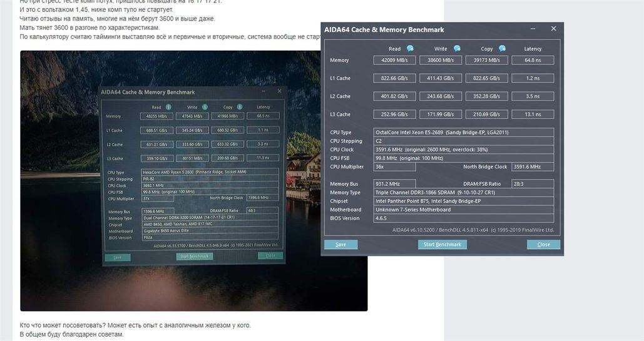
Task: Close the front AIDA64 window with X
Action: click(553, 29)
